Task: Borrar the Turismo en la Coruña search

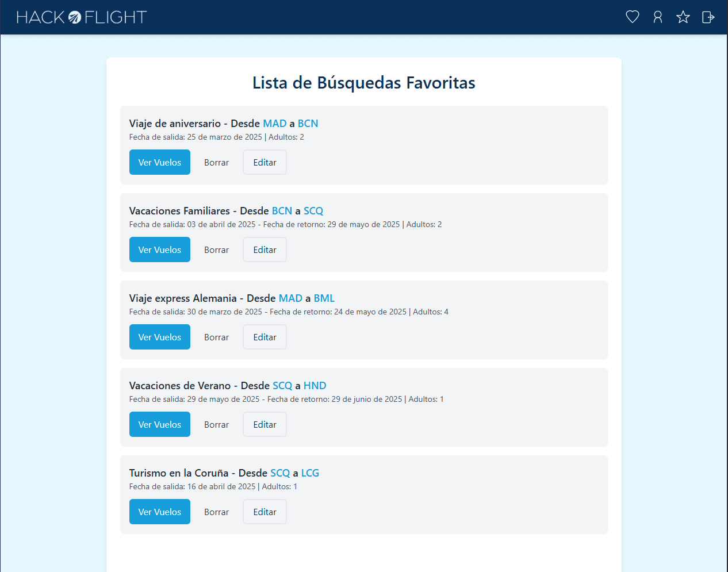Action: pyautogui.click(x=216, y=512)
